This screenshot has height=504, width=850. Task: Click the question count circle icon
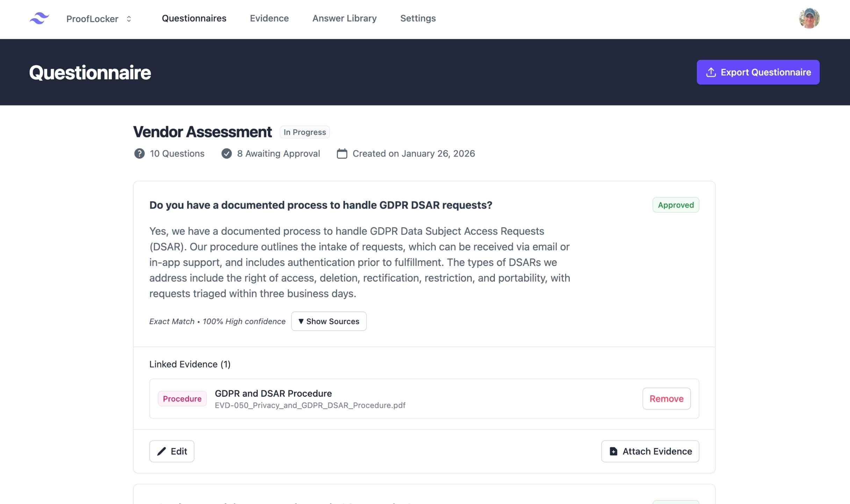139,153
